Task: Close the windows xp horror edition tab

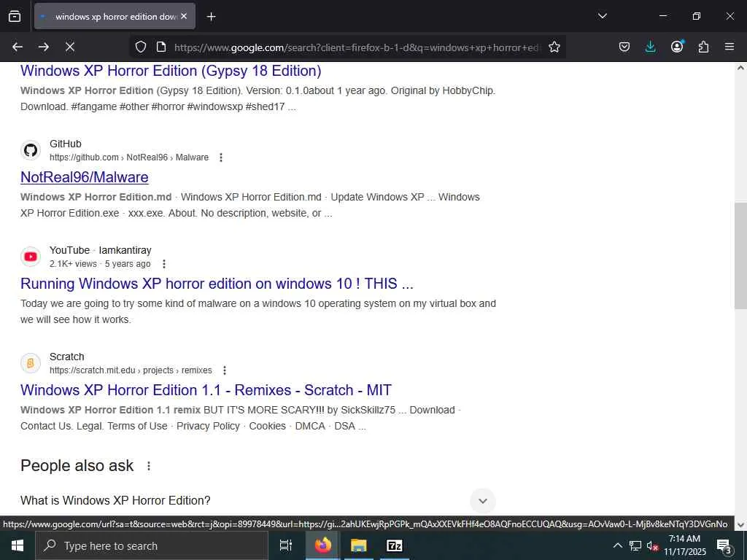Action: point(184,16)
